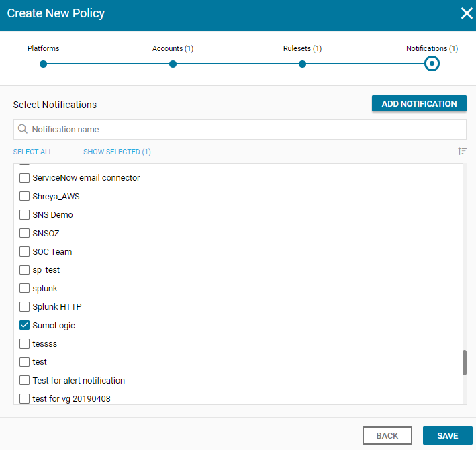Enable the Splunk HTTP checkbox

point(24,307)
